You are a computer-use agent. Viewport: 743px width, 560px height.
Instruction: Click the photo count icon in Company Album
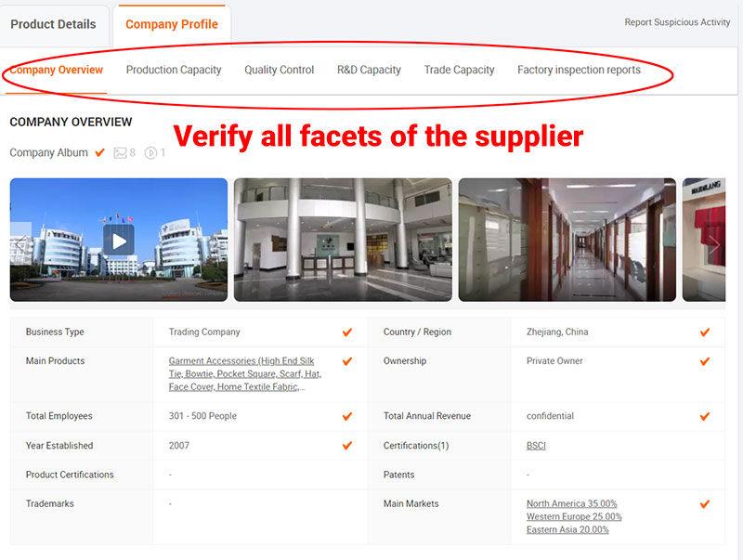[120, 153]
